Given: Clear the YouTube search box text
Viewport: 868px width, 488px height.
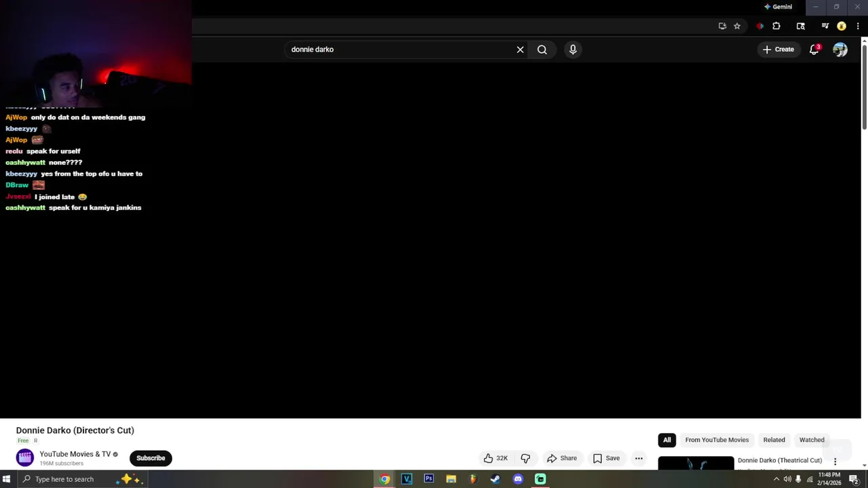Looking at the screenshot, I should click(520, 49).
